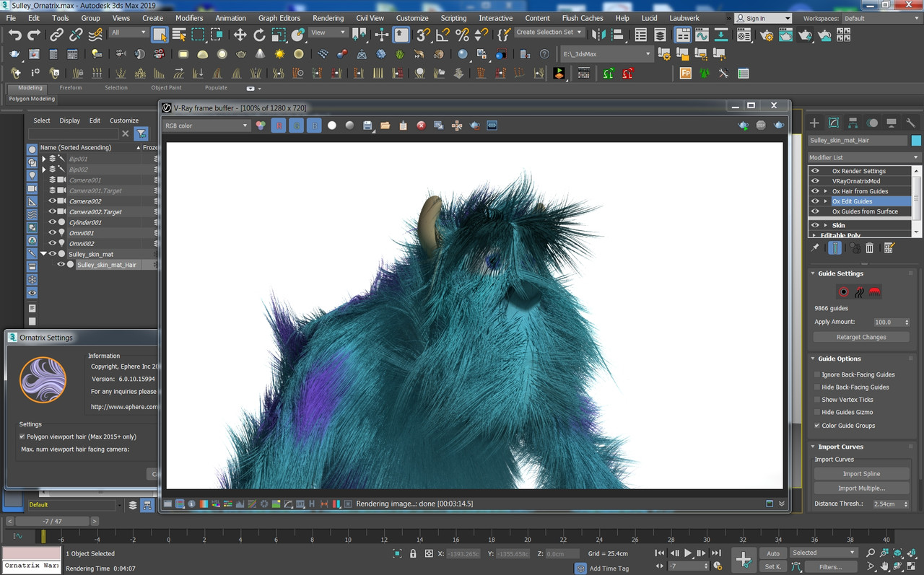Click the Undo arrow icon
Image resolution: width=924 pixels, height=575 pixels.
15,35
